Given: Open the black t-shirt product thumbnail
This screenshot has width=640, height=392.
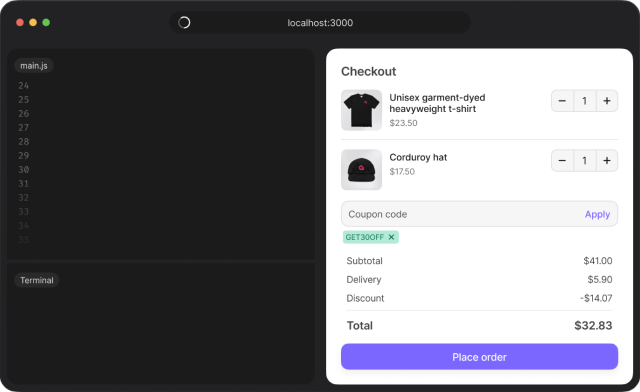Looking at the screenshot, I should pyautogui.click(x=361, y=110).
